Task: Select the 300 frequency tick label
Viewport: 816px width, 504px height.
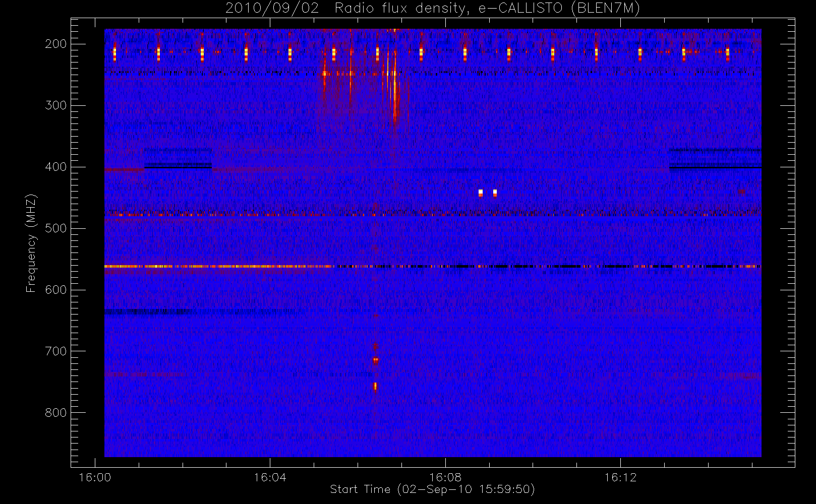Action: pyautogui.click(x=56, y=105)
